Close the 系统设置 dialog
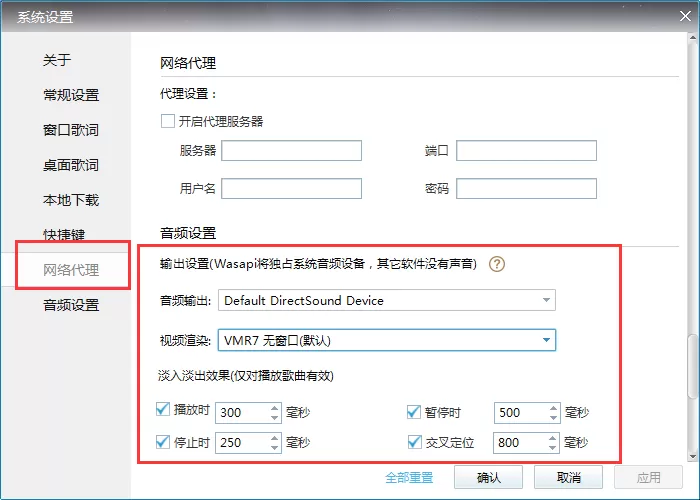700x500 pixels. pos(685,17)
